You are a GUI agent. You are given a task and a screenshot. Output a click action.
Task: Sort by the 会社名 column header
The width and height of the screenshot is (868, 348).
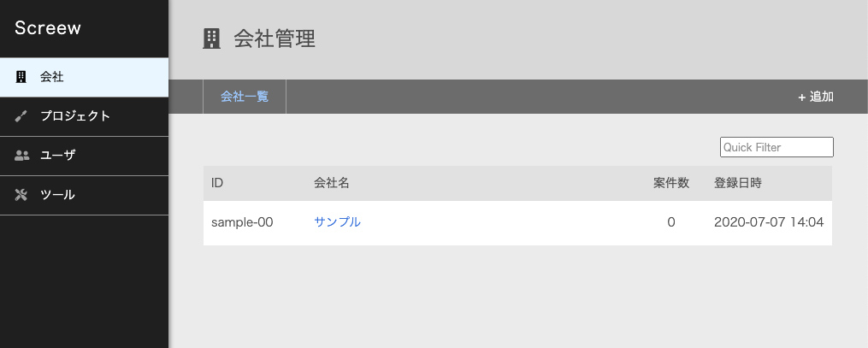coord(332,183)
